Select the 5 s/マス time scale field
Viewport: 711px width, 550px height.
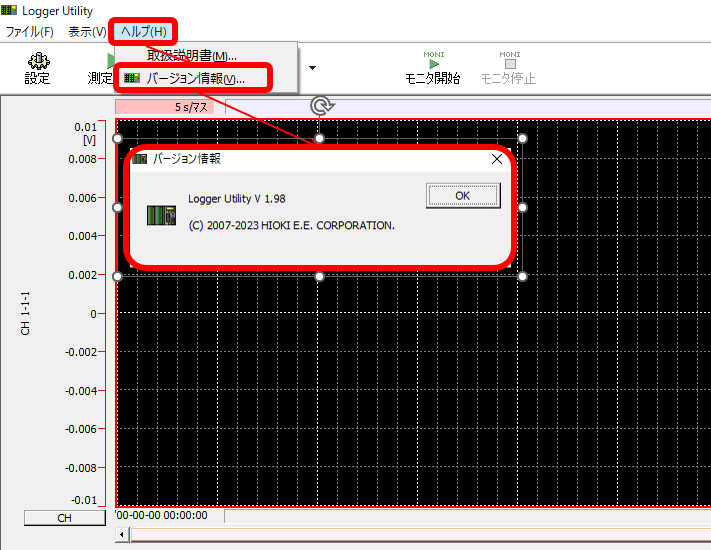click(x=165, y=107)
